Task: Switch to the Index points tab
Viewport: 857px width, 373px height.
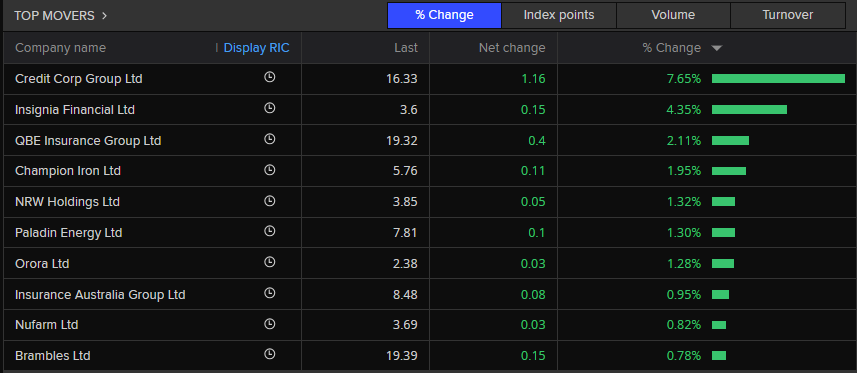Action: 559,15
